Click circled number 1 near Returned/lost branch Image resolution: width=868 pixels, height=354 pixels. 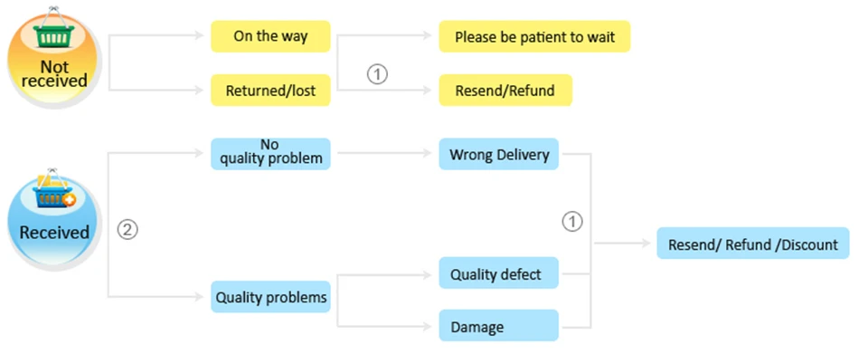(x=378, y=74)
